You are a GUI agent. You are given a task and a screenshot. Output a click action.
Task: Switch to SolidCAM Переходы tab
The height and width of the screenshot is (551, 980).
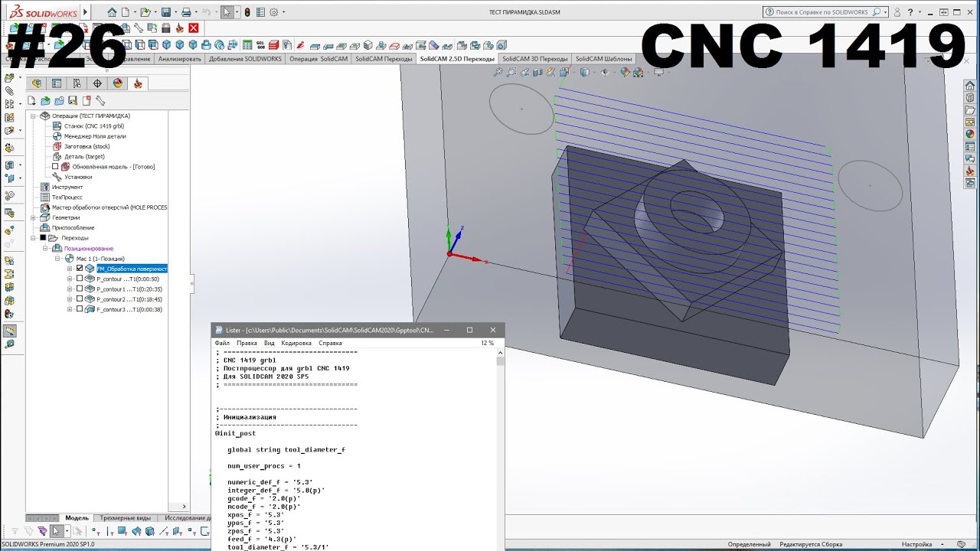pyautogui.click(x=384, y=59)
